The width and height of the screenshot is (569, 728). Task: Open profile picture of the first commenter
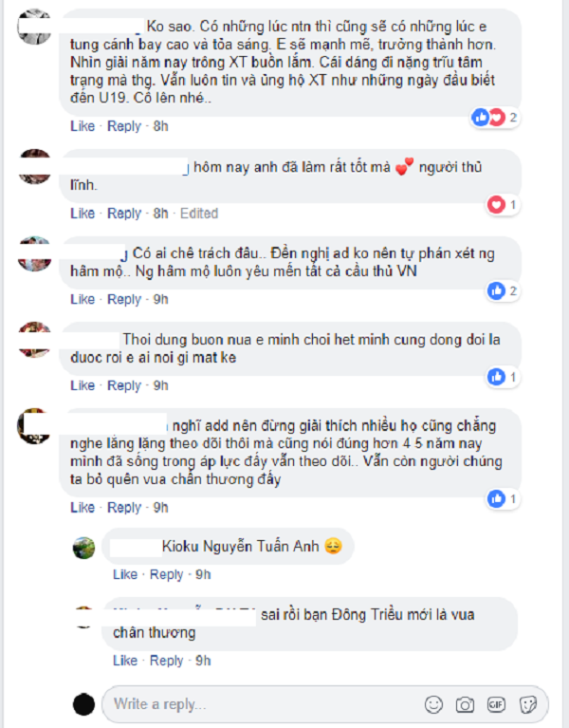(34, 27)
